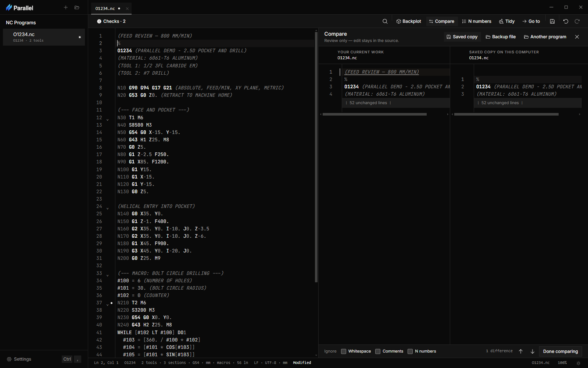This screenshot has height=368, width=588.
Task: Click the O1234.nc filename in status bar right
Action: coord(541,363)
